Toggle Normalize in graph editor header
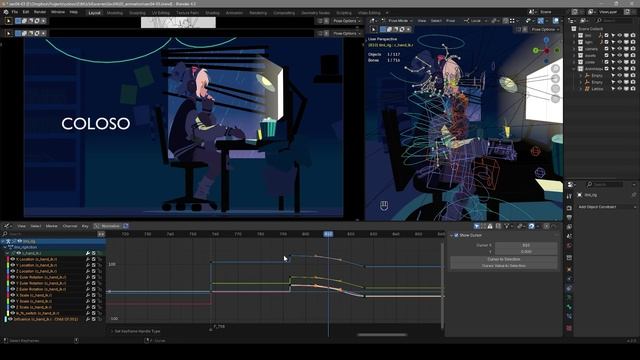The image size is (640, 360). 107,226
